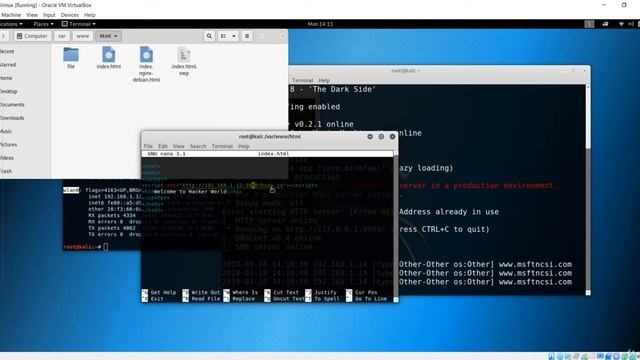Open Videos in the Files sidebar
Screen dimensions: 640x360
[7, 158]
